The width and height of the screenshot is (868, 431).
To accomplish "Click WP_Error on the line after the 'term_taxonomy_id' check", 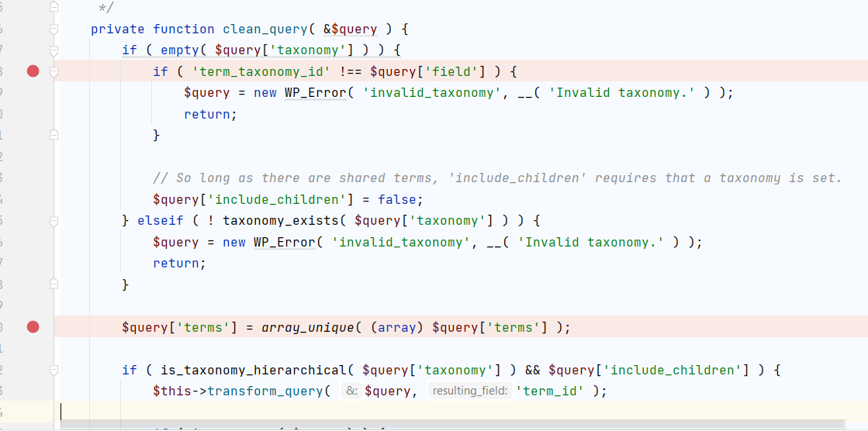I will 316,93.
